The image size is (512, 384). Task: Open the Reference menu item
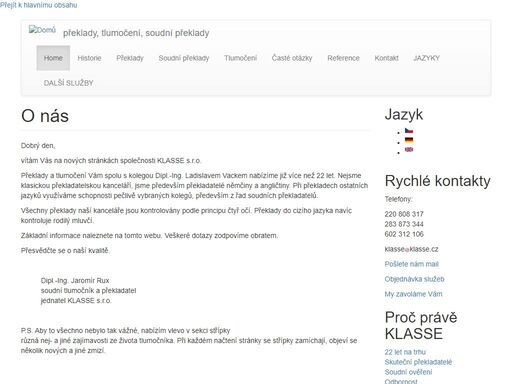tap(343, 58)
